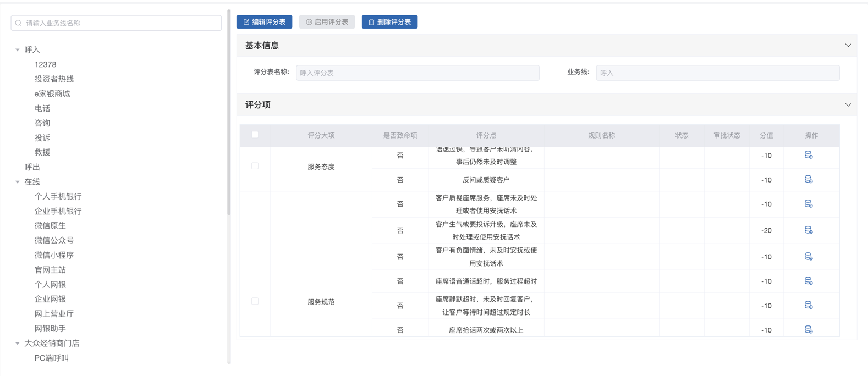
Task: Collapse the 大众经销商门店 tree node arrow
Action: (x=18, y=344)
